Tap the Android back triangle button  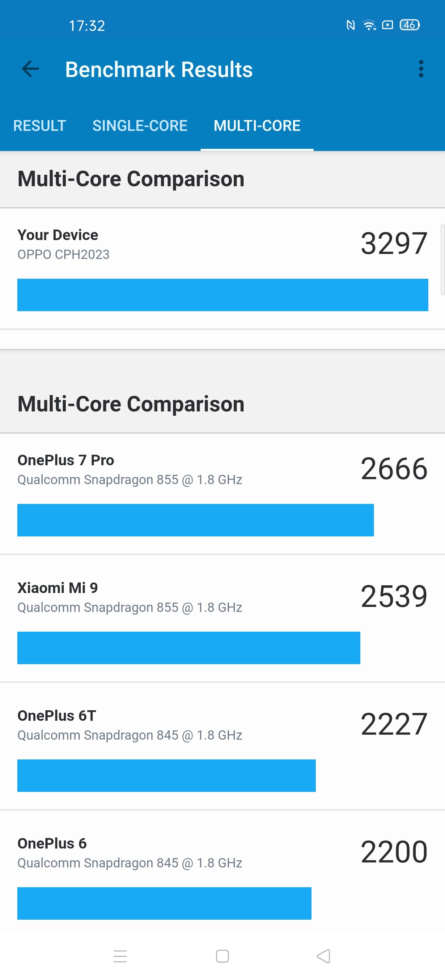click(x=324, y=956)
